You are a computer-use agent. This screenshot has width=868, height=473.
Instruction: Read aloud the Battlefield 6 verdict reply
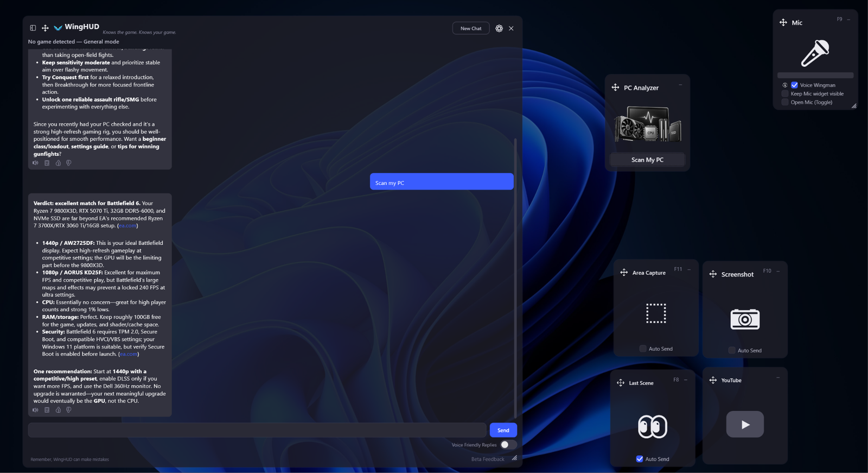pyautogui.click(x=36, y=410)
